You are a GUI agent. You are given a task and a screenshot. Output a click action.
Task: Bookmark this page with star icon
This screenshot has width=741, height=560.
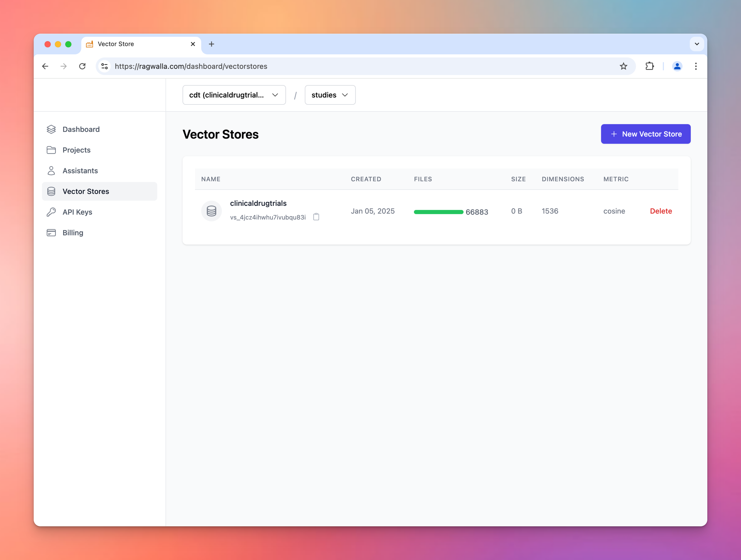point(623,66)
